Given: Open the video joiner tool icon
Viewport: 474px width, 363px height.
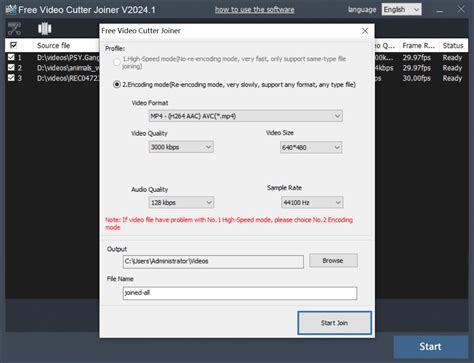Looking at the screenshot, I should click(x=44, y=29).
